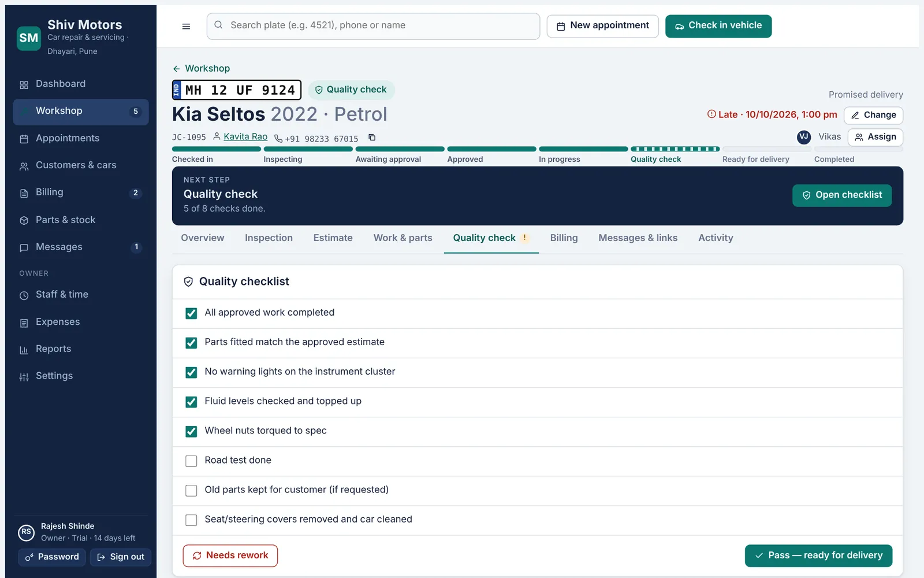This screenshot has width=924, height=578.
Task: Copy phone number with copy icon
Action: point(372,138)
